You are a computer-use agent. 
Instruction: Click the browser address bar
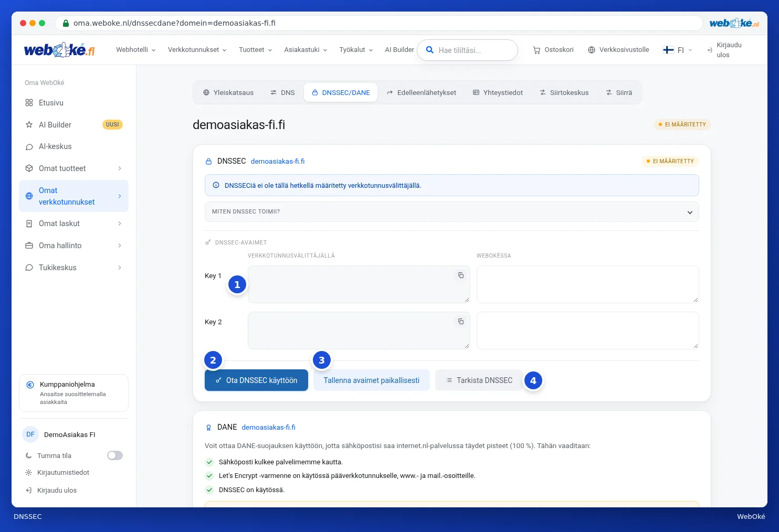(378, 23)
